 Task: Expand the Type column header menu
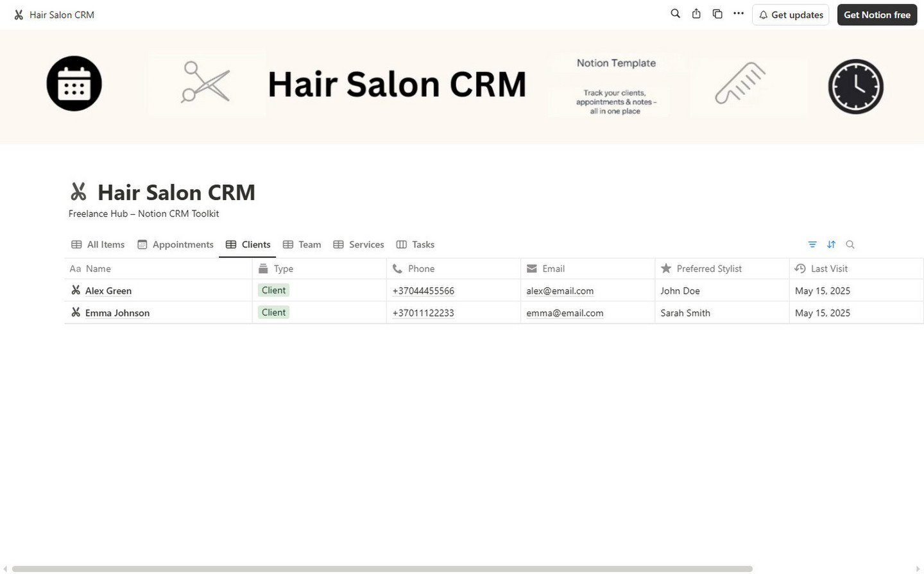click(x=283, y=269)
